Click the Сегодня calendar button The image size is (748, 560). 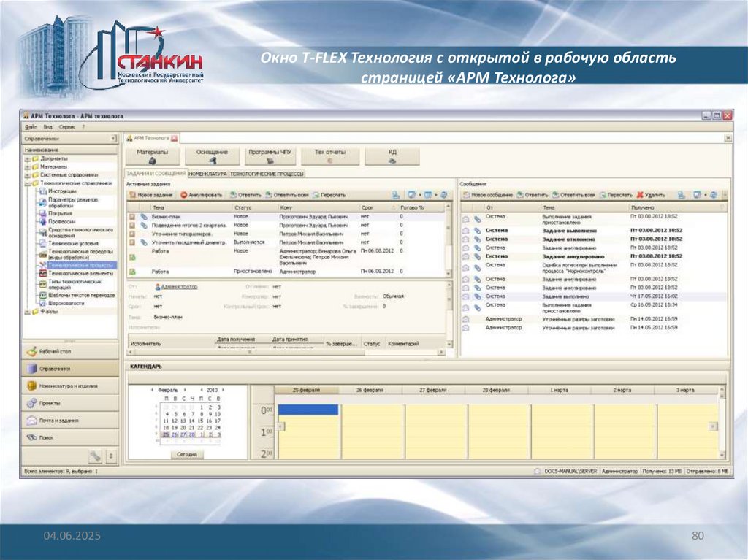click(x=187, y=454)
